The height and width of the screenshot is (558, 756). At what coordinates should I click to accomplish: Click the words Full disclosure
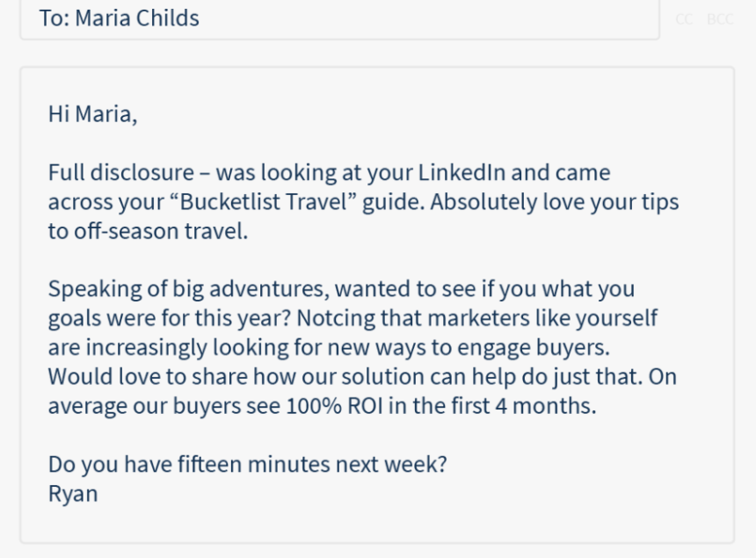pos(121,172)
